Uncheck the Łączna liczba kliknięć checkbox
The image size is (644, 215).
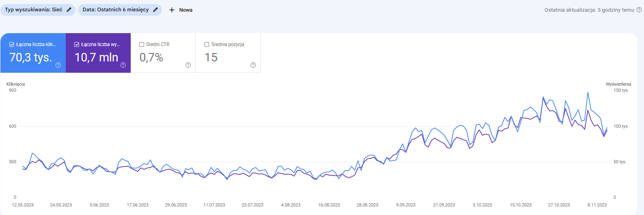[x=12, y=44]
